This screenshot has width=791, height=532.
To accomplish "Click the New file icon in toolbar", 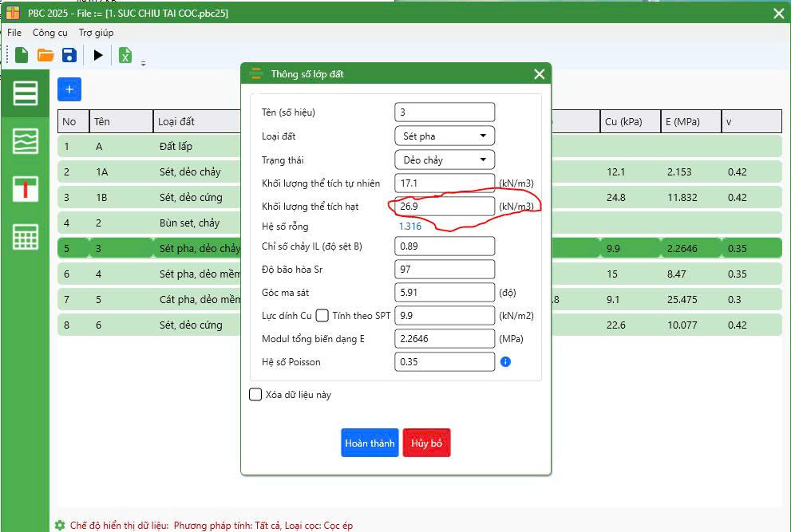I will pos(22,55).
